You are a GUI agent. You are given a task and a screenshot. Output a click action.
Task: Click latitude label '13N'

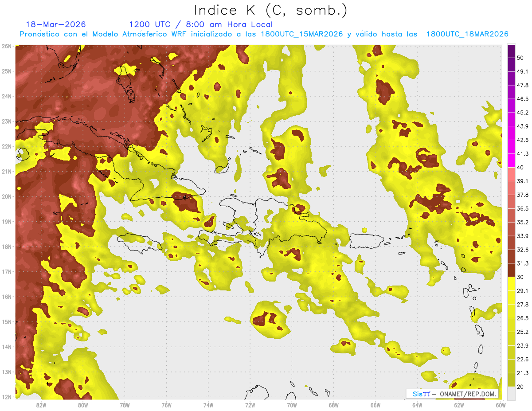[7, 372]
